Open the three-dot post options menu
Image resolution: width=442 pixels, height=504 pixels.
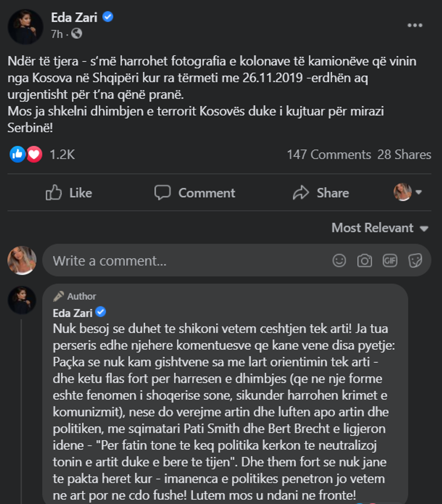[x=414, y=25]
